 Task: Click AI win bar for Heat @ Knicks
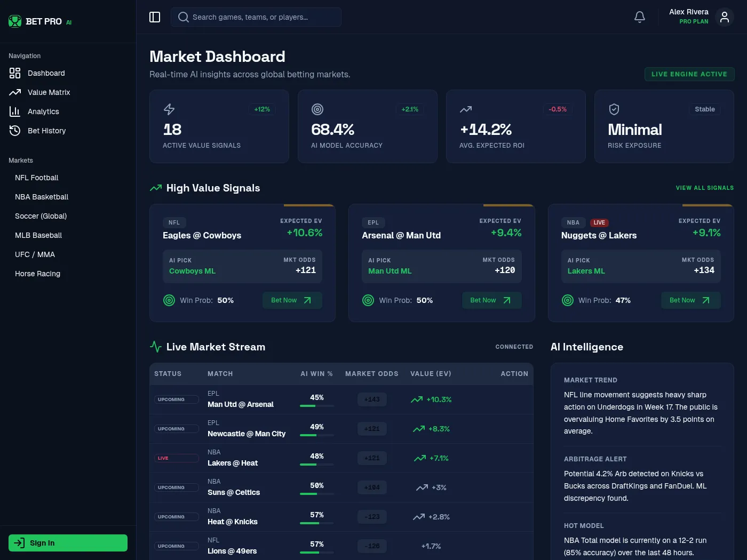tap(317, 523)
